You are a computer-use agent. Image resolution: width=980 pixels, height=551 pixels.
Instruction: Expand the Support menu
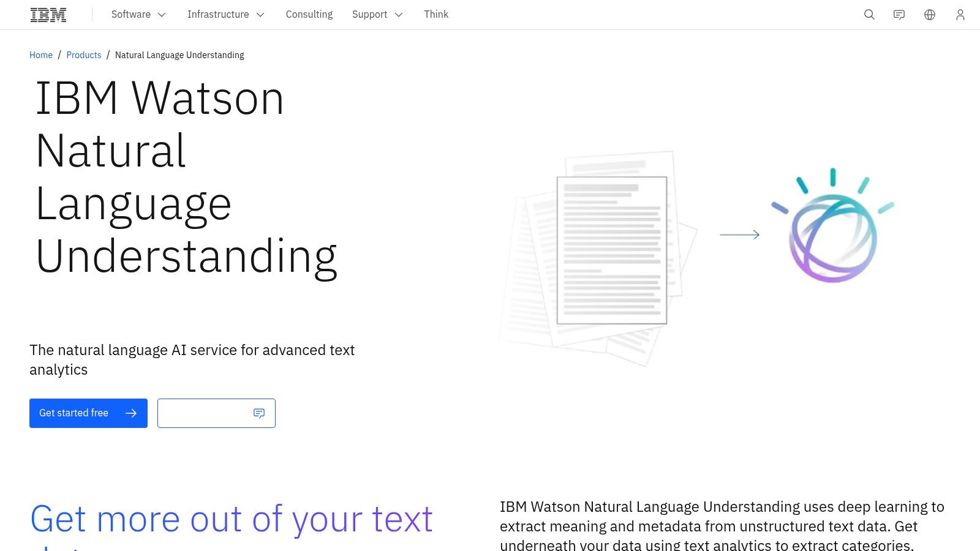pyautogui.click(x=377, y=15)
